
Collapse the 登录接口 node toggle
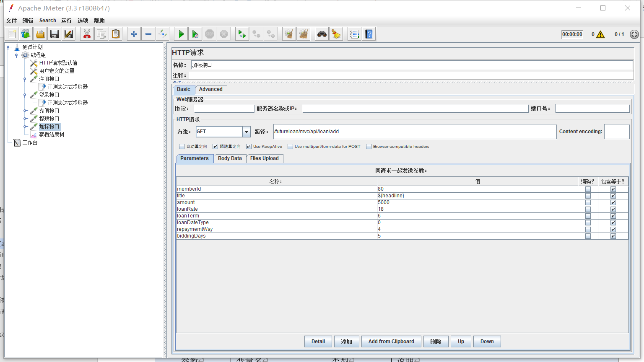25,95
